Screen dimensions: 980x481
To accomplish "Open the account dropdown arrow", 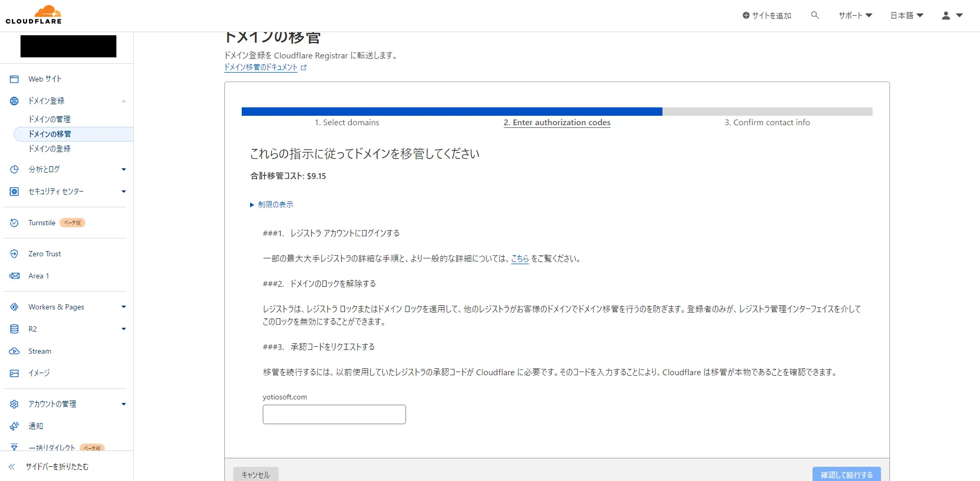I will tap(959, 15).
